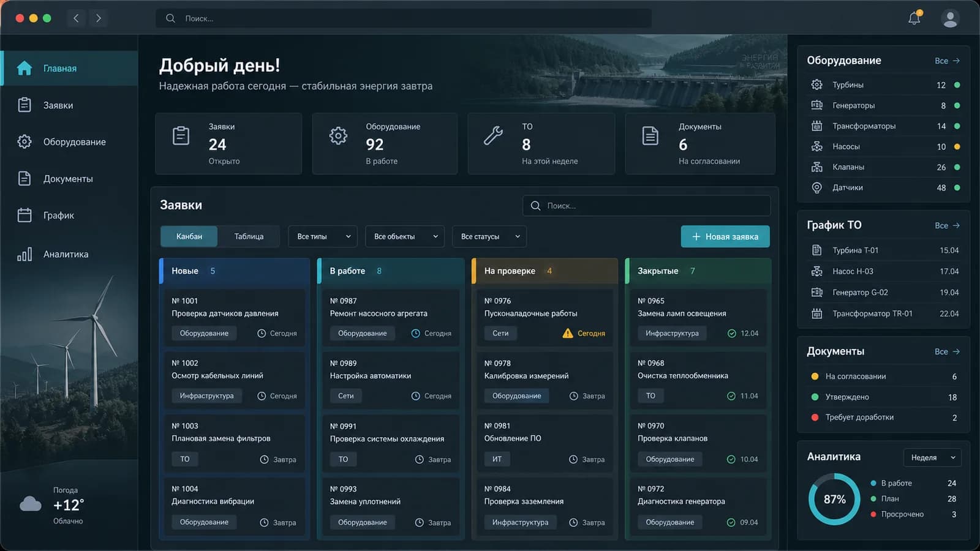This screenshot has width=980, height=551.
Task: Click the Датчики icon in equipment panel
Action: 816,187
